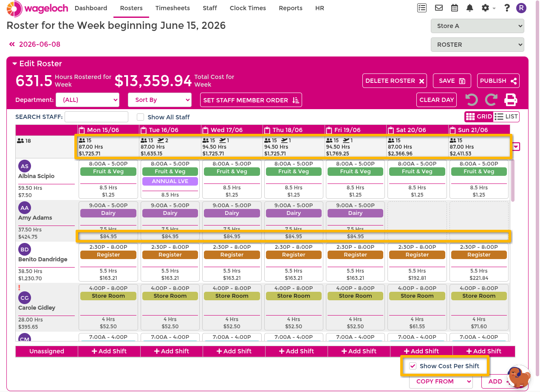Screen dimensions: 540x392
Task: Open the Timesheets tab
Action: point(172,8)
